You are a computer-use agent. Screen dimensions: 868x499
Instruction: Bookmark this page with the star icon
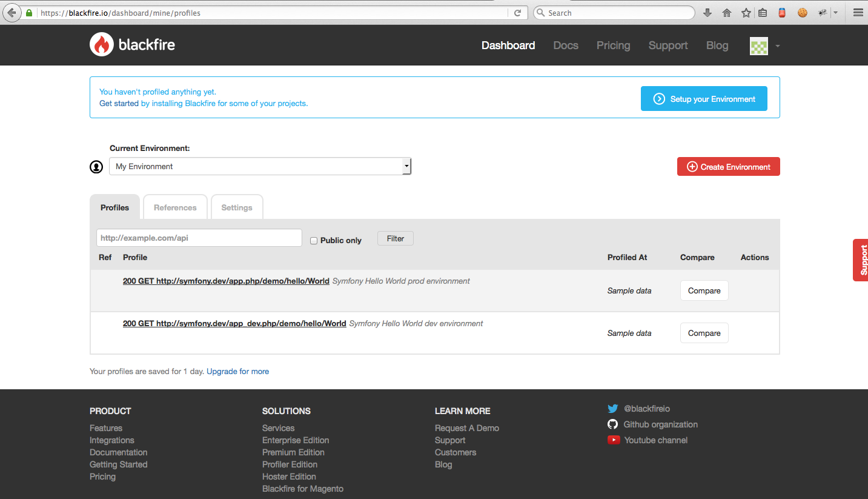click(746, 13)
